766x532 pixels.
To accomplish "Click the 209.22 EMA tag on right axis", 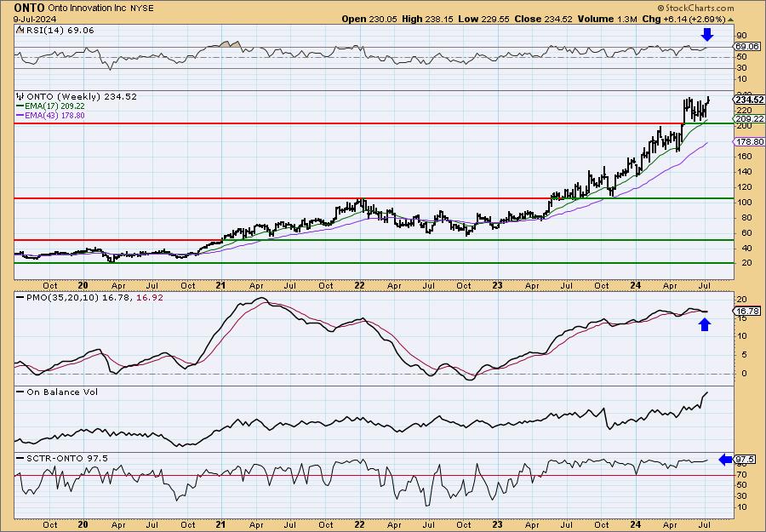I will (x=749, y=118).
